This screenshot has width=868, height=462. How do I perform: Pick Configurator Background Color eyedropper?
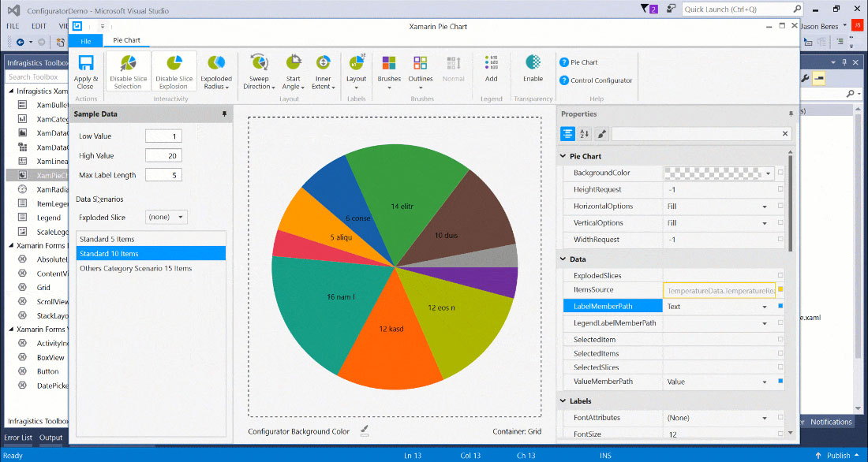[365, 431]
